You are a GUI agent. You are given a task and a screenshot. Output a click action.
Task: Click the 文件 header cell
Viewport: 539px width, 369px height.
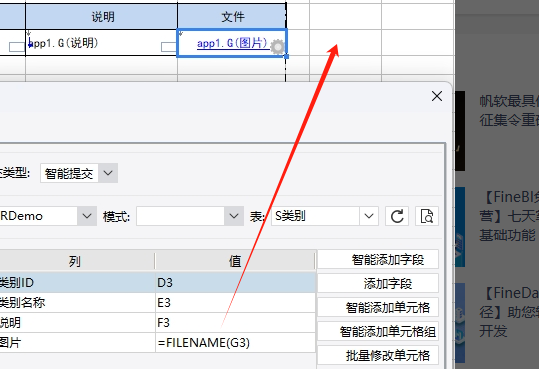(x=232, y=17)
